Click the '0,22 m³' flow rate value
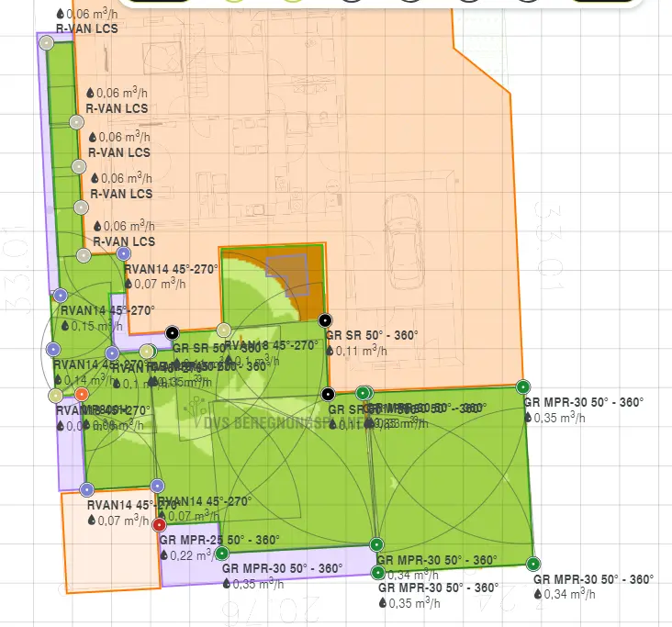 191,555
